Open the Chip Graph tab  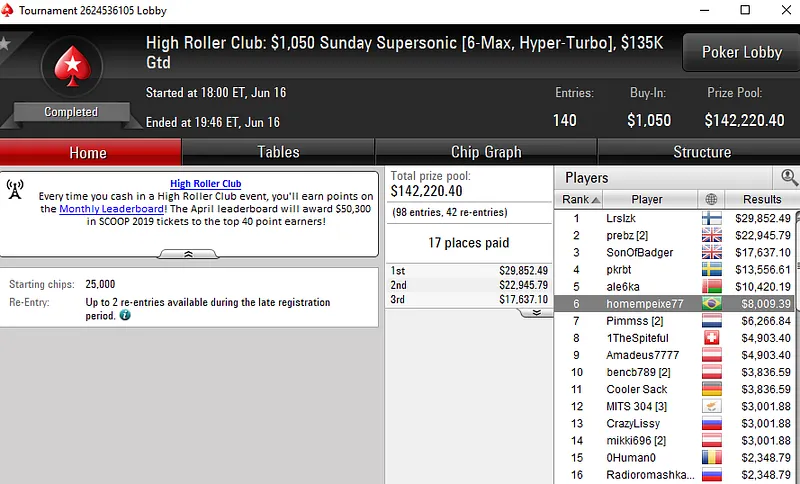[486, 152]
